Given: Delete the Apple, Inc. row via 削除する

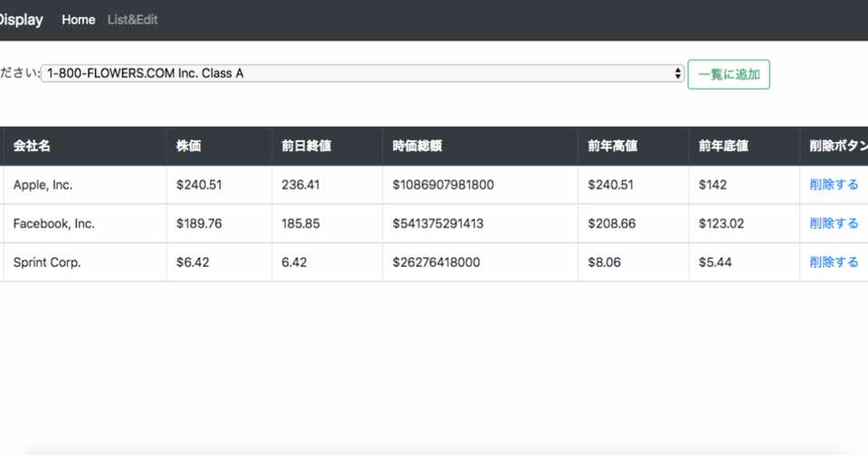Looking at the screenshot, I should 834,185.
